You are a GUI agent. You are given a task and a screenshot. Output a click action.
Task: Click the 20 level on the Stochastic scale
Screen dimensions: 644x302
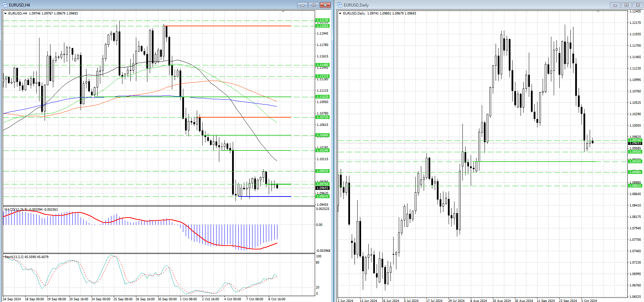(318, 287)
